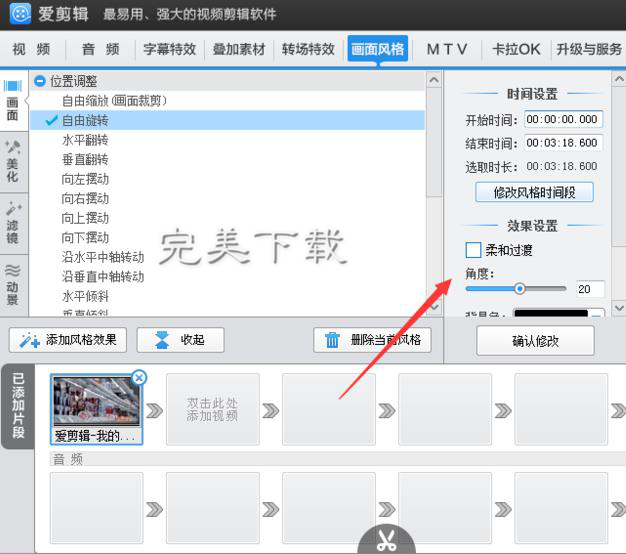Open the 视频 tab
Image resolution: width=626 pixels, height=554 pixels.
31,49
